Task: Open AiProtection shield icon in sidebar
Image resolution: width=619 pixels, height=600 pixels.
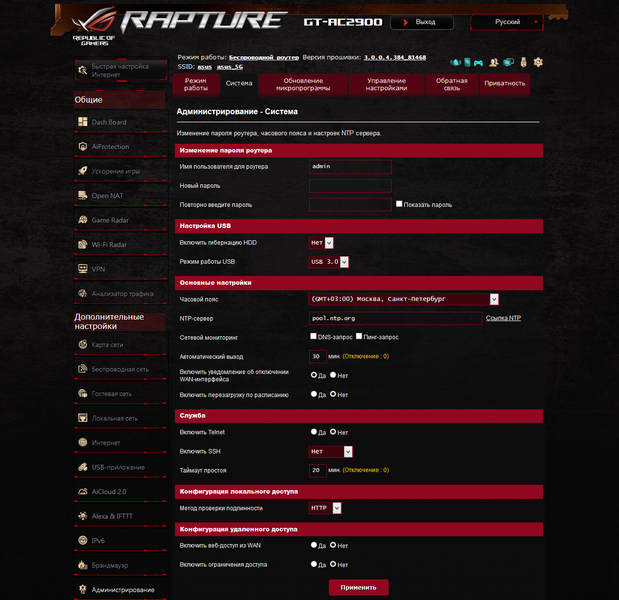Action: [83, 146]
